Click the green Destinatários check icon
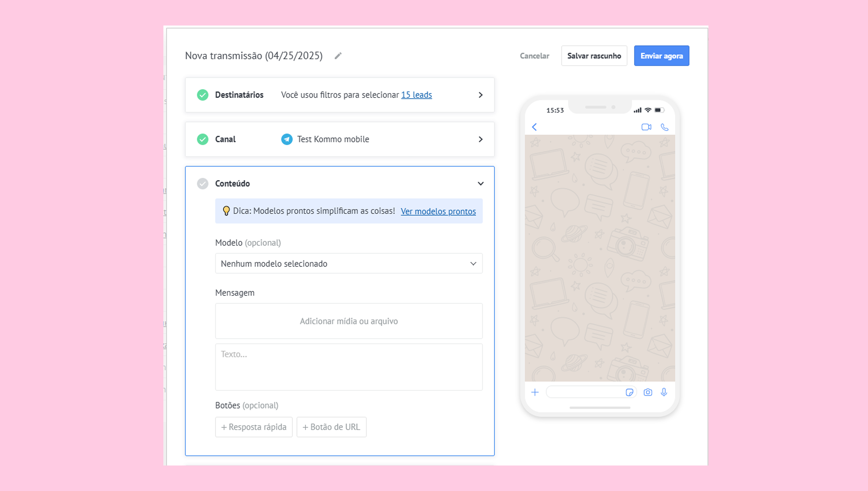868x491 pixels. point(203,95)
